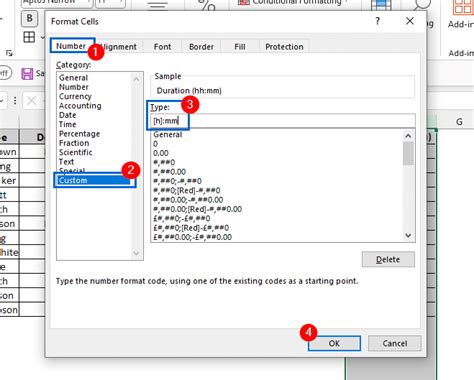Open the Protection tab
Viewport: 474px width, 380px height.
click(x=284, y=47)
